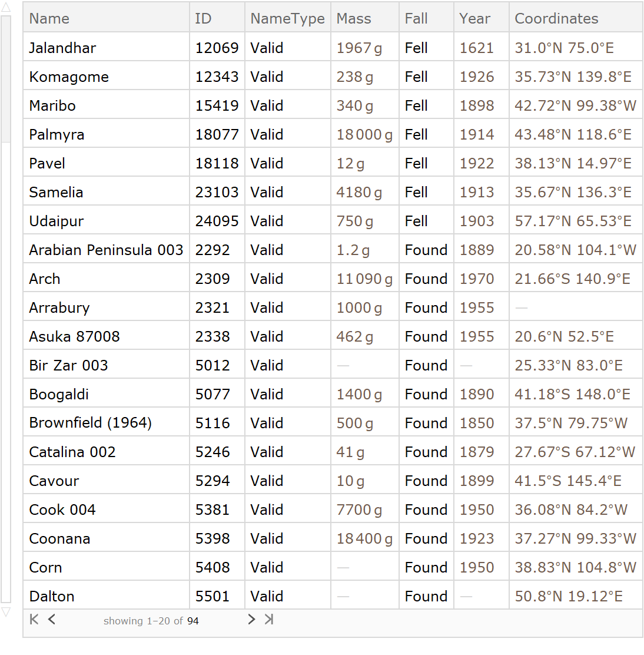Click the Brownfield (1964) row name

click(x=90, y=424)
